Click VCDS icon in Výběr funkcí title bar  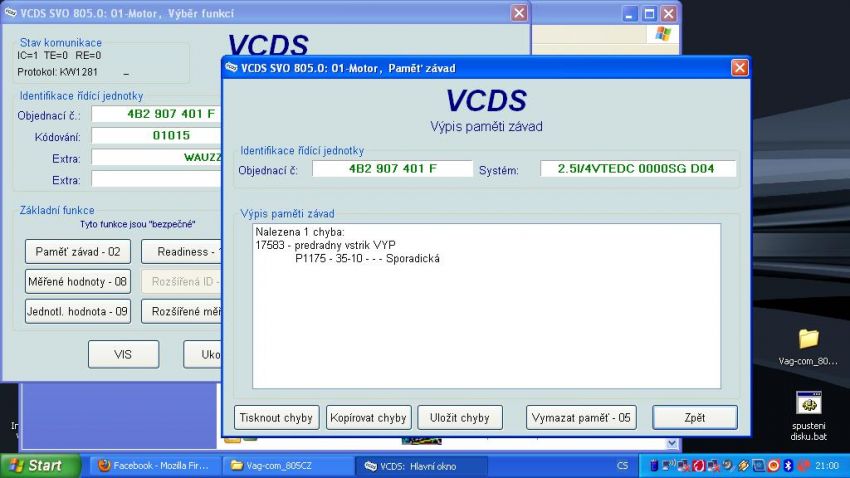point(10,13)
